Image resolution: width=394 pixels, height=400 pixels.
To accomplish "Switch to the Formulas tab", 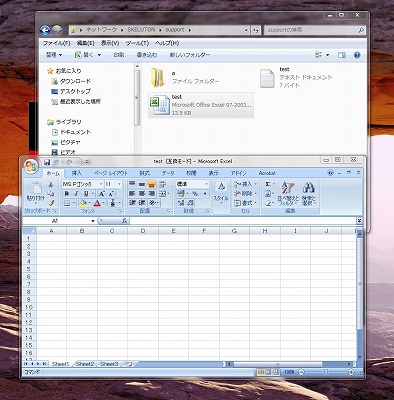I will [x=145, y=173].
